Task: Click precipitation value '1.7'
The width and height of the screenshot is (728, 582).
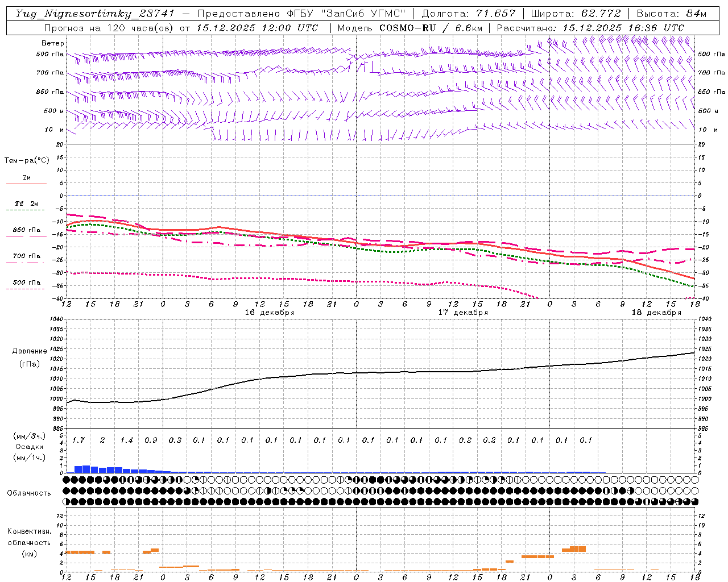Action: click(78, 440)
